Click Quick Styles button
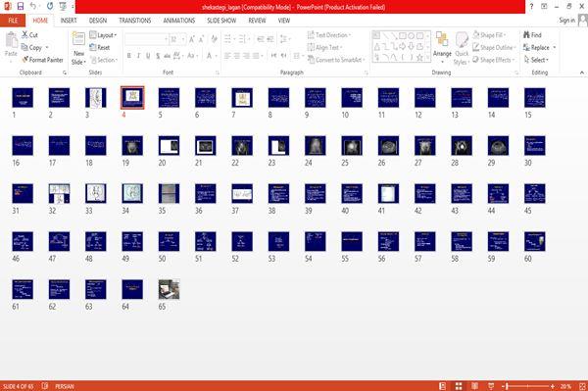 click(462, 48)
